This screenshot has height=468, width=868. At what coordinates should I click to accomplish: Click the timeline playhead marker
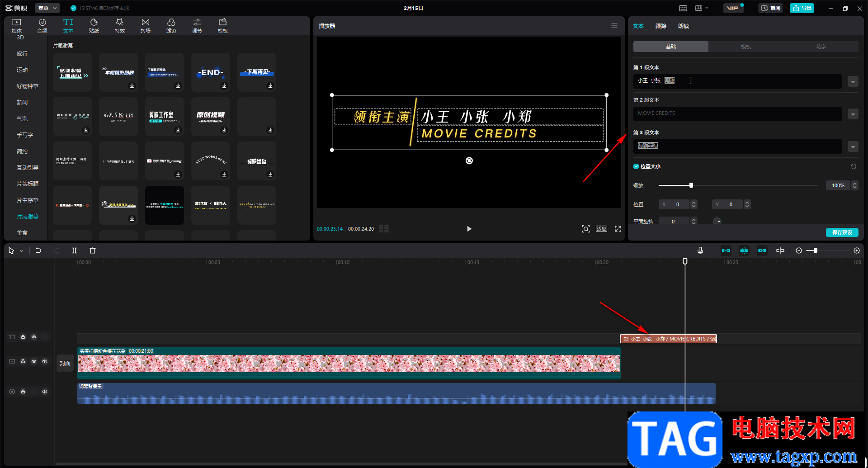(685, 261)
